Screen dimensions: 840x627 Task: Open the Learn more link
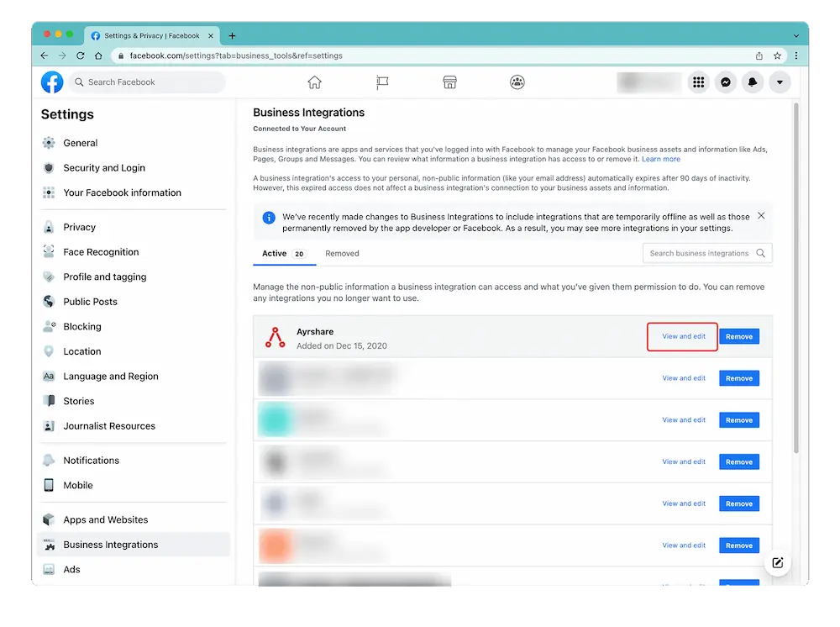[661, 159]
